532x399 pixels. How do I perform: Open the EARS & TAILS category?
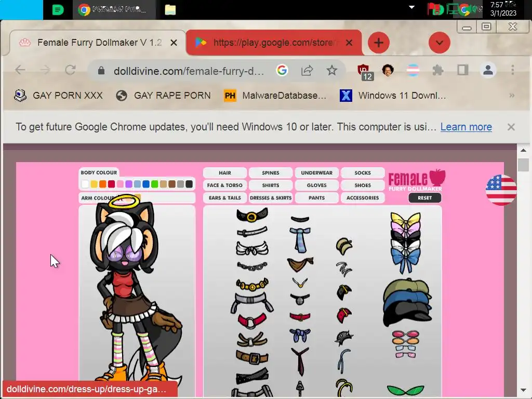[x=224, y=198]
